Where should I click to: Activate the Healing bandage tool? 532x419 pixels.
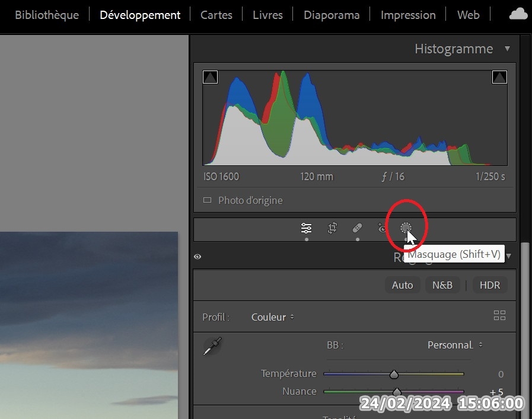pyautogui.click(x=357, y=228)
